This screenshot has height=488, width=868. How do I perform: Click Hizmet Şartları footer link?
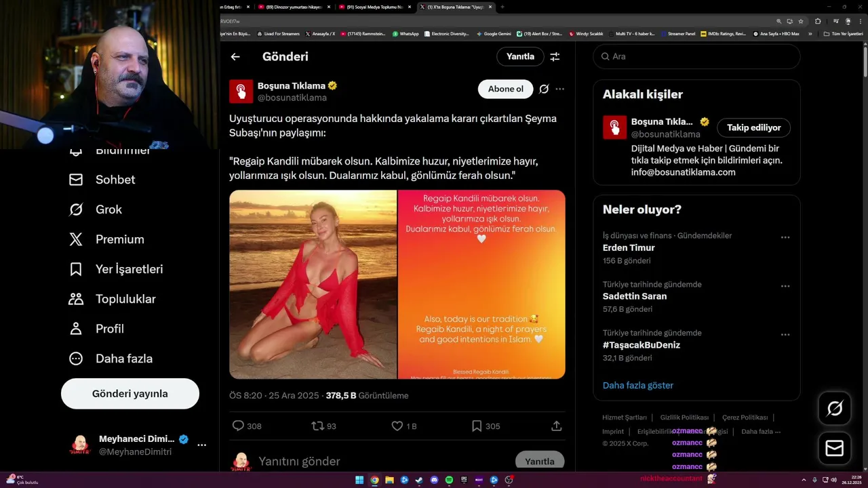[x=625, y=418]
